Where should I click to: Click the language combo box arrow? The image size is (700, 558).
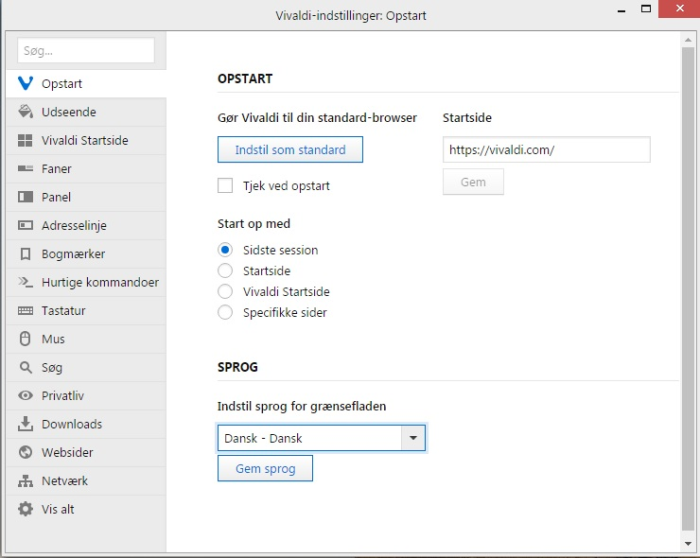pyautogui.click(x=413, y=438)
